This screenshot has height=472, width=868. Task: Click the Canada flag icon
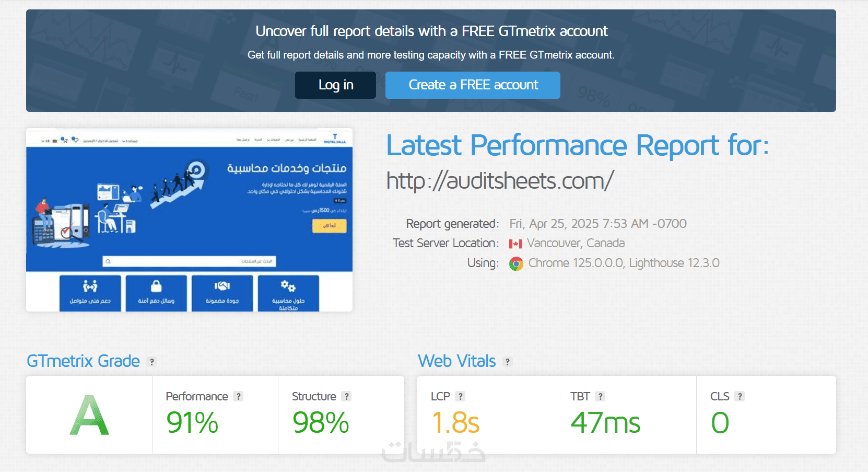(515, 244)
